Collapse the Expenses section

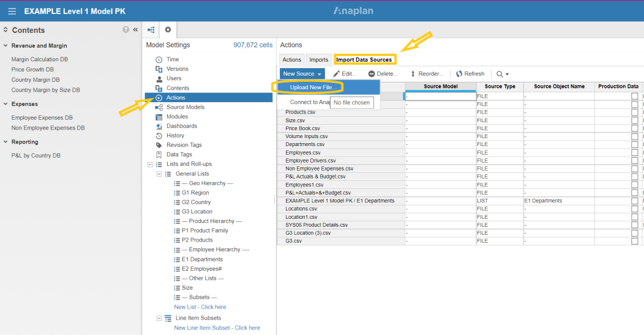[x=6, y=104]
